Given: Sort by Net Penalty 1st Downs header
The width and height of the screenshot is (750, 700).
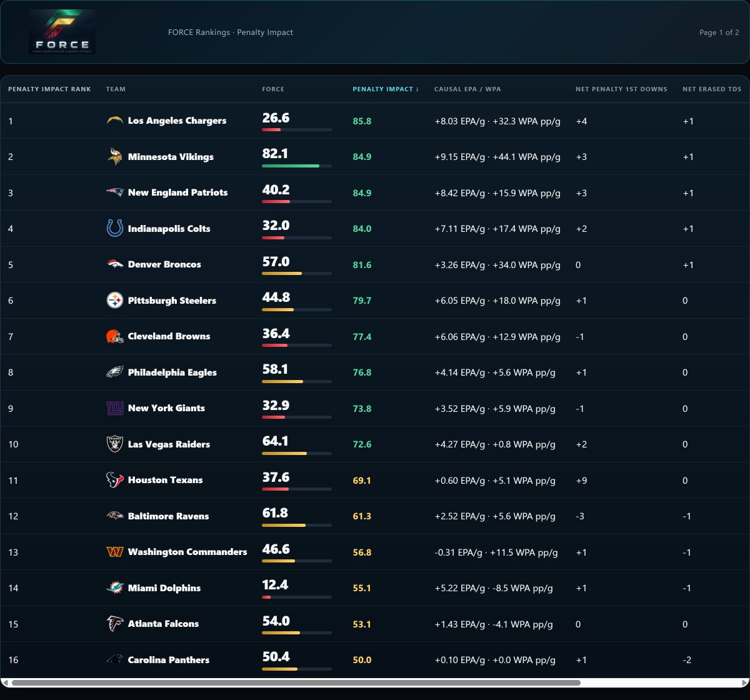Looking at the screenshot, I should [x=621, y=89].
